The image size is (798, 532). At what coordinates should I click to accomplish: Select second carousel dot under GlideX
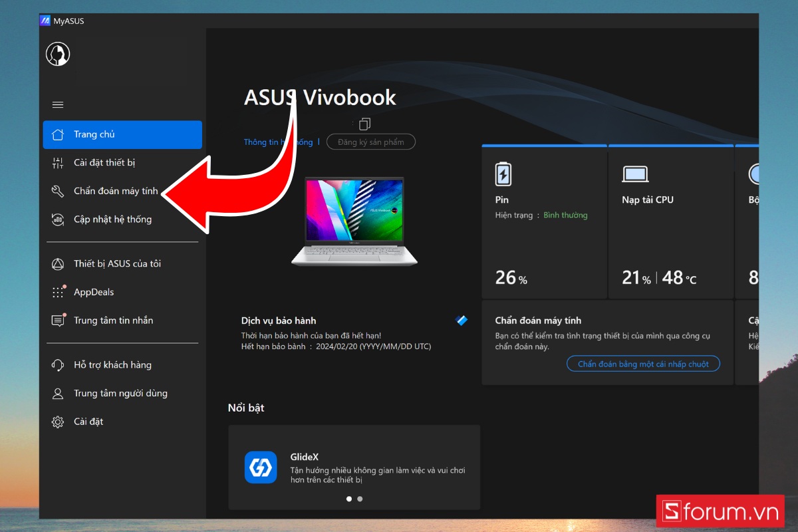tap(360, 499)
